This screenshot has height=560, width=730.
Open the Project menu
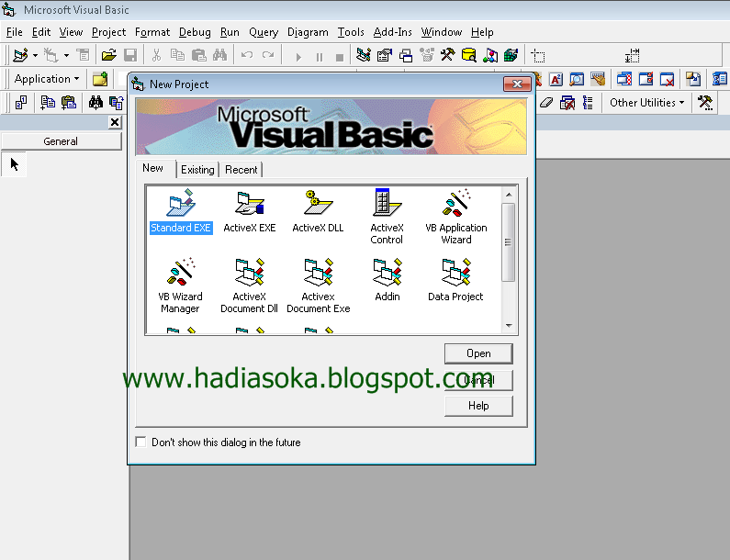click(108, 32)
